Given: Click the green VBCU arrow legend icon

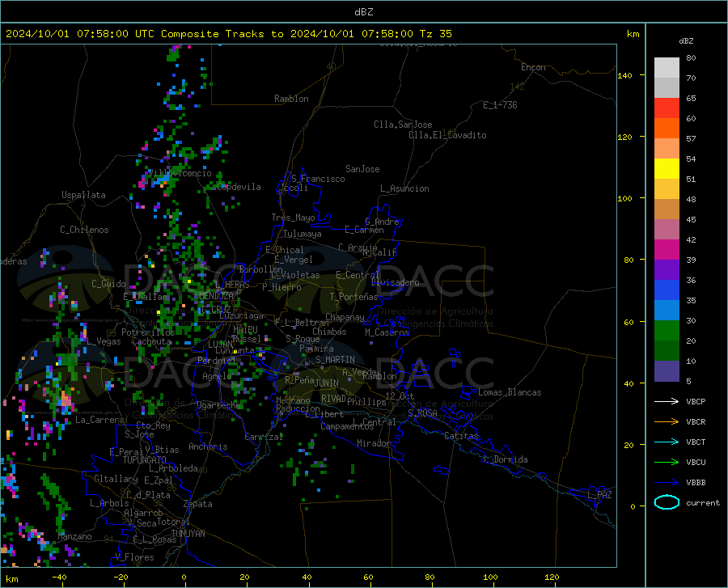Looking at the screenshot, I should [667, 463].
